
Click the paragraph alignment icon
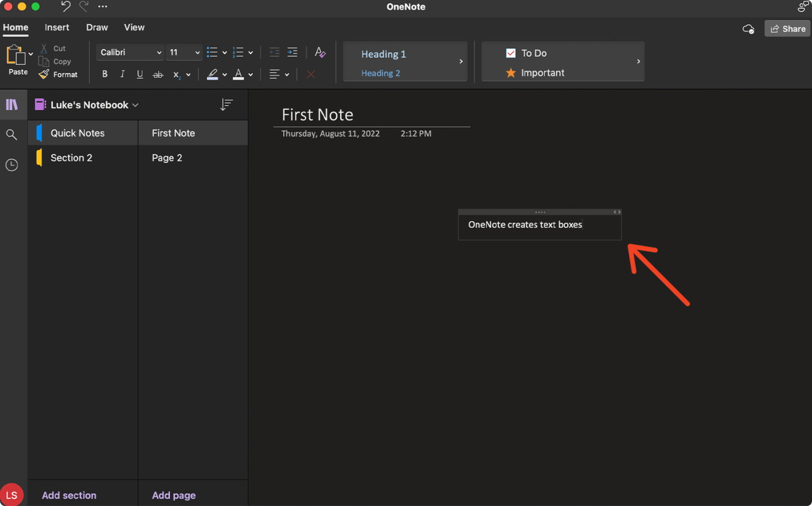click(x=274, y=74)
